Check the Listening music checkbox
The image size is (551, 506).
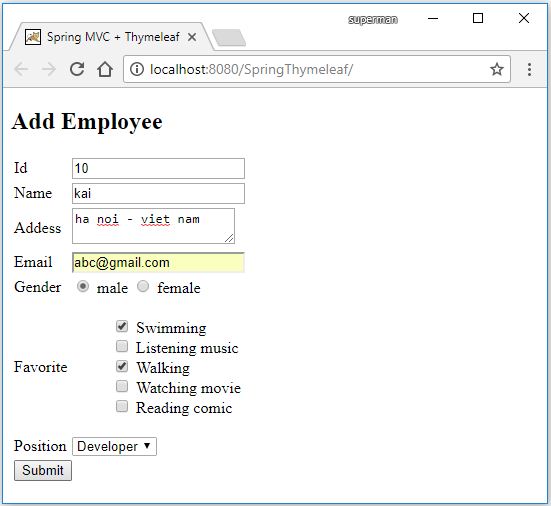(122, 346)
